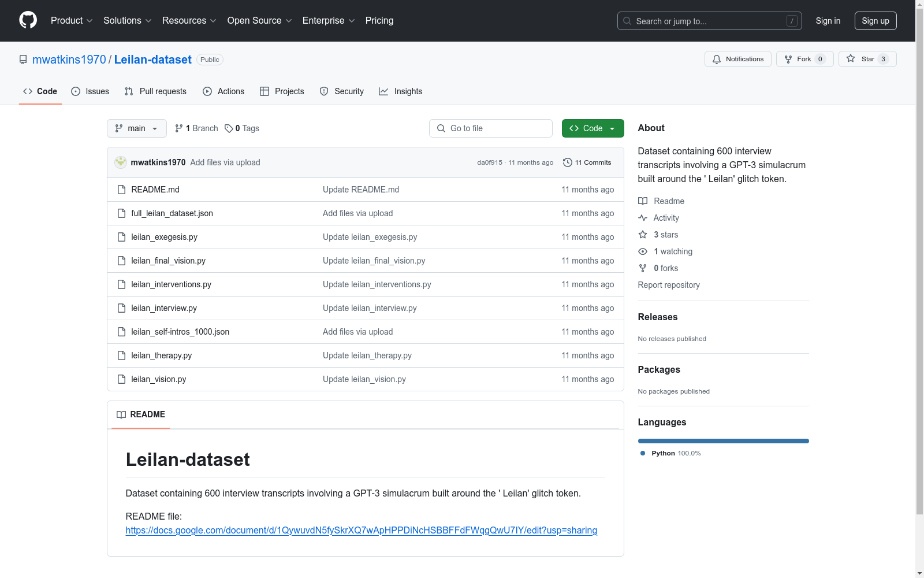Click the Public visibility badge
924x578 pixels.
(210, 60)
